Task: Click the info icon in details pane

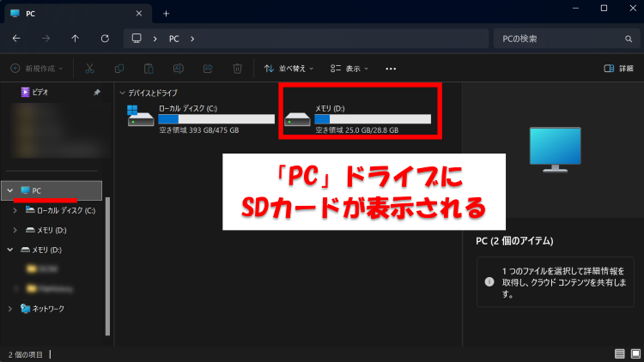Action: pyautogui.click(x=489, y=282)
